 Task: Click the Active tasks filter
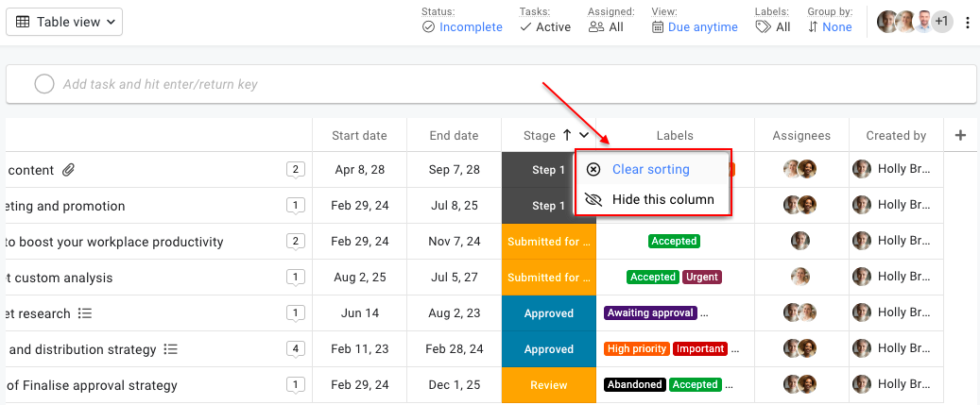(x=545, y=27)
